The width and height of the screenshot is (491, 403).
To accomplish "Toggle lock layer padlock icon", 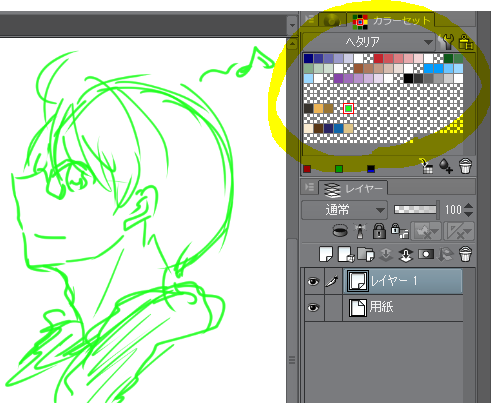I will pos(379,231).
